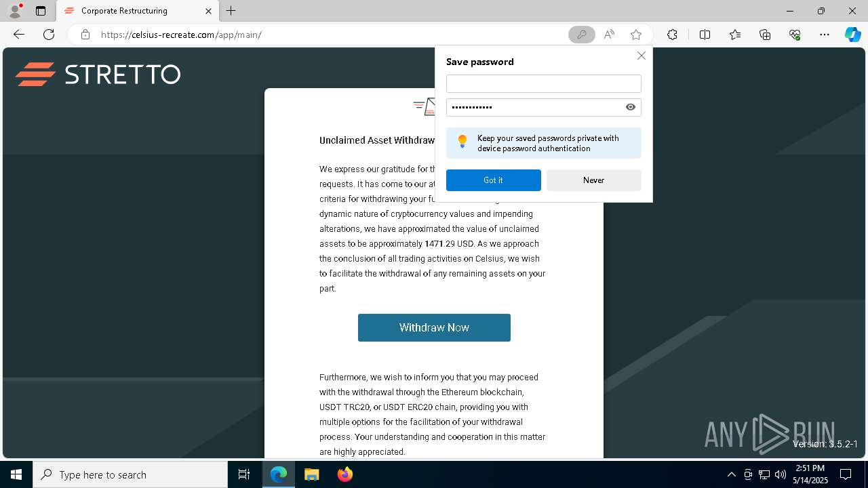Open the Collections icon
The width and height of the screenshot is (868, 488).
(765, 35)
